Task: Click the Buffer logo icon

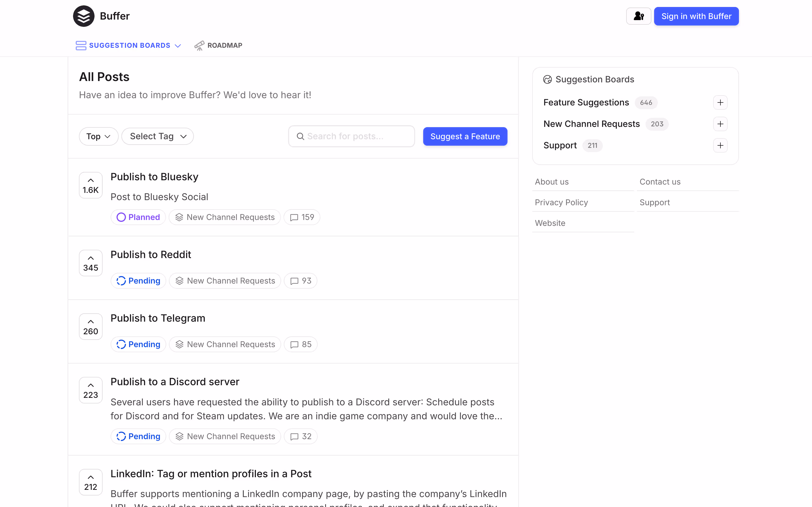Action: click(84, 16)
